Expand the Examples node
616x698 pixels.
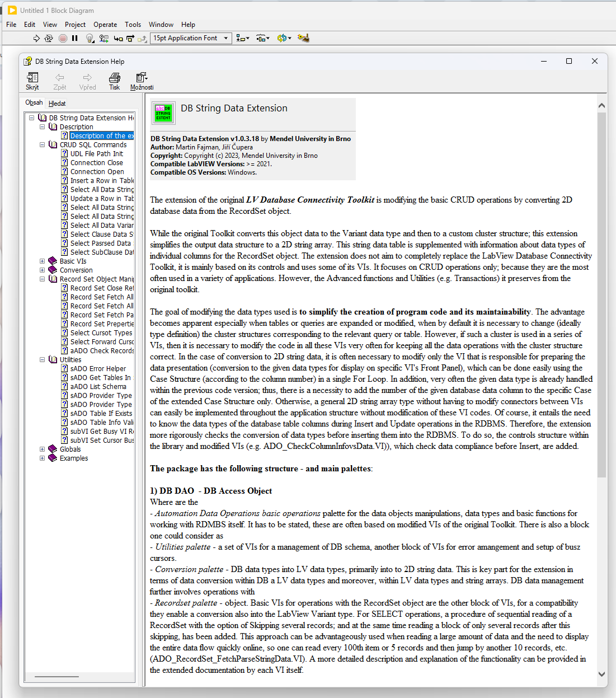pyautogui.click(x=42, y=458)
